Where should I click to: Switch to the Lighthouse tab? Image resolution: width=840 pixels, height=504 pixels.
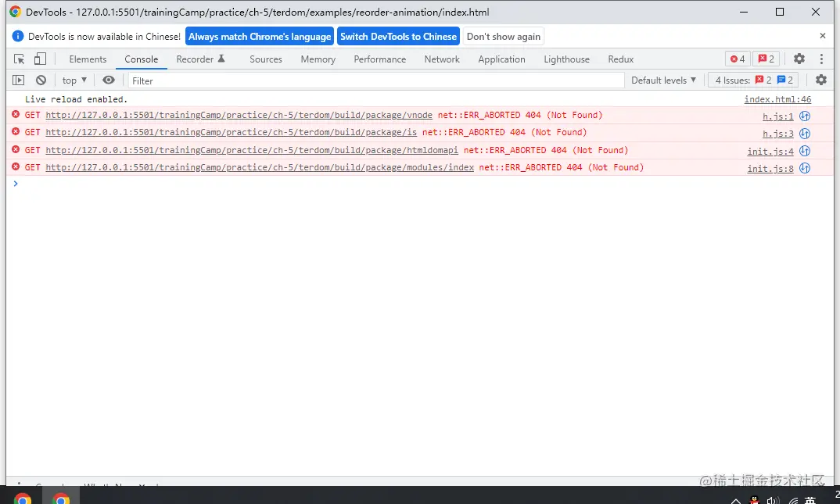coord(567,59)
